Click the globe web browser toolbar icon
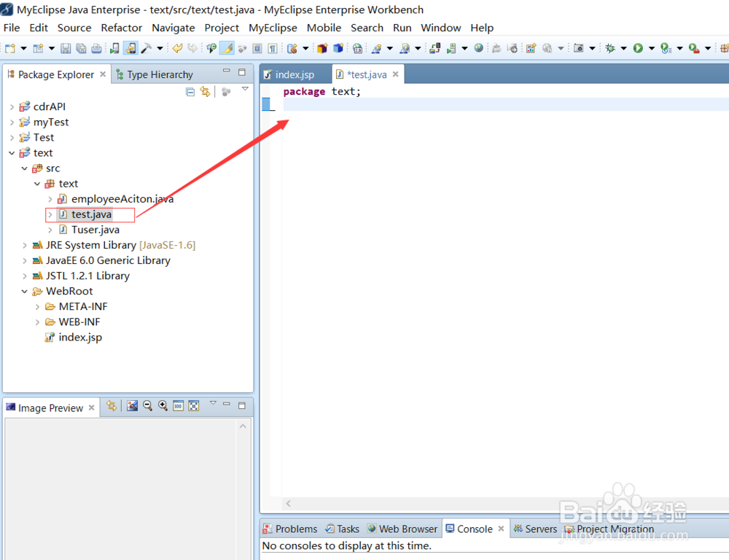The height and width of the screenshot is (560, 729). [478, 48]
